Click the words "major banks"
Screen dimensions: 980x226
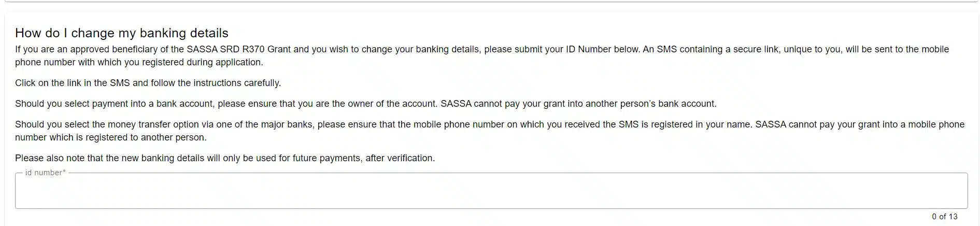287,124
